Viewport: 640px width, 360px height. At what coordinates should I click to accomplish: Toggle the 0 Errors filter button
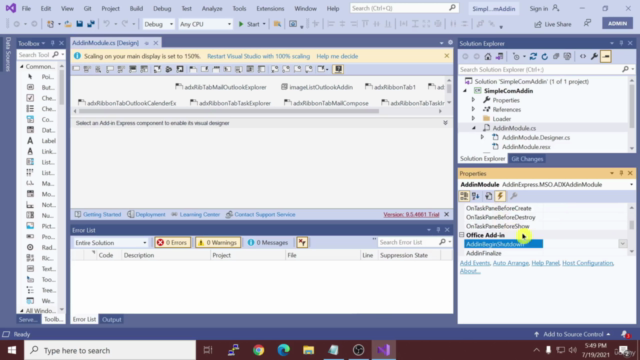point(172,243)
